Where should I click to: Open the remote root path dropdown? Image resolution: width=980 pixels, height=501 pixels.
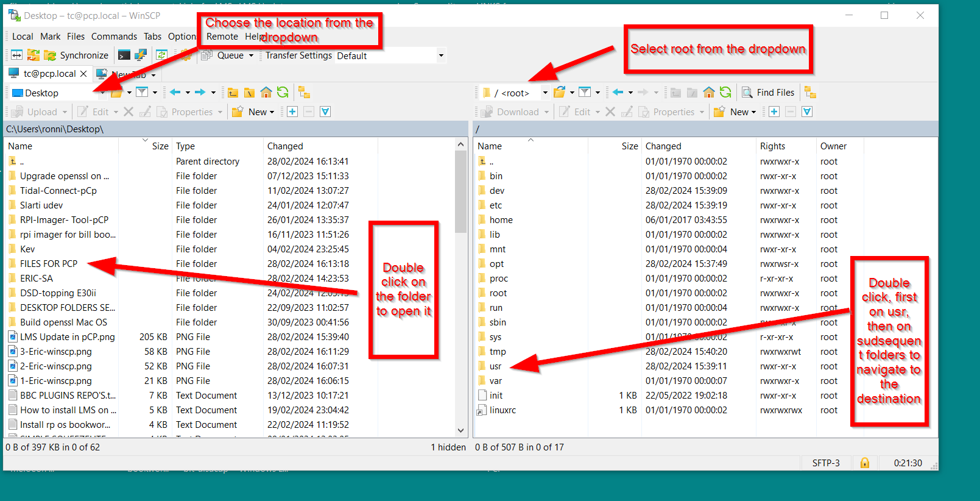click(x=545, y=93)
